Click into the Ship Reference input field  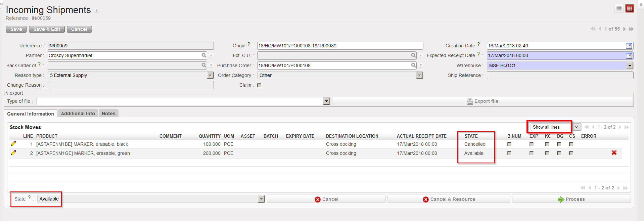pyautogui.click(x=560, y=76)
